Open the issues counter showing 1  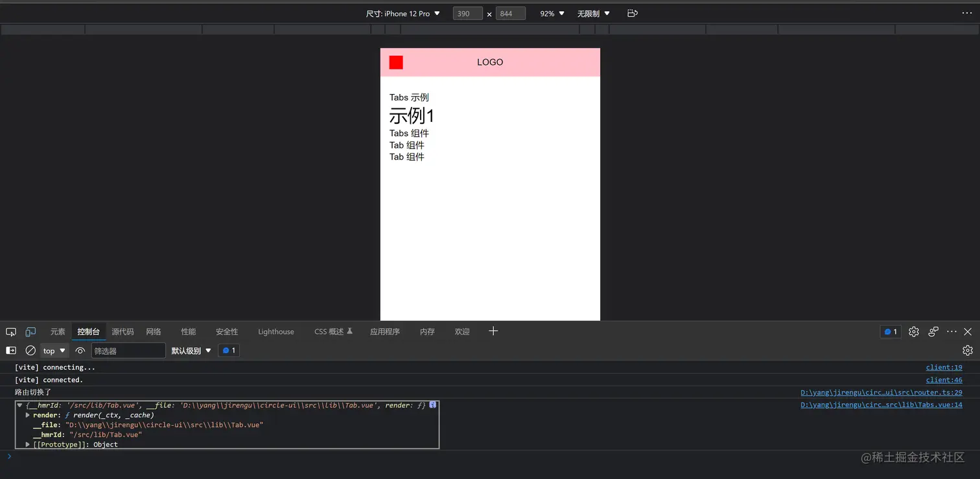coord(891,331)
